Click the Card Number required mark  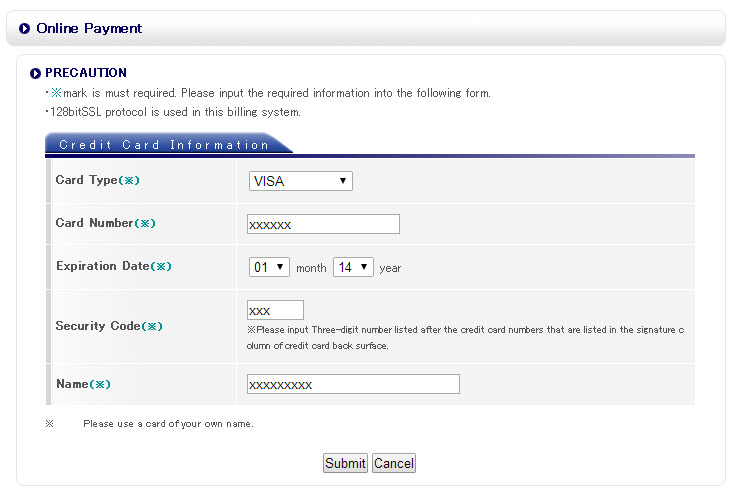pos(145,223)
